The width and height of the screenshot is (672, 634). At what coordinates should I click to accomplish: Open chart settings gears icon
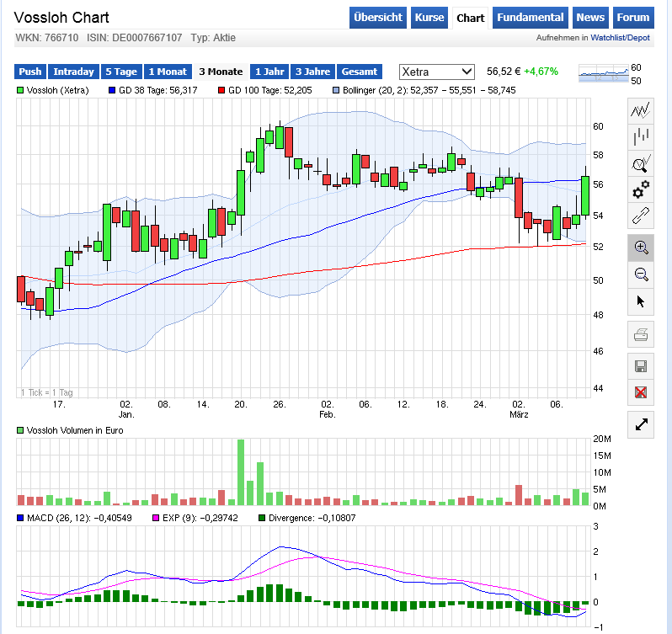pos(641,189)
